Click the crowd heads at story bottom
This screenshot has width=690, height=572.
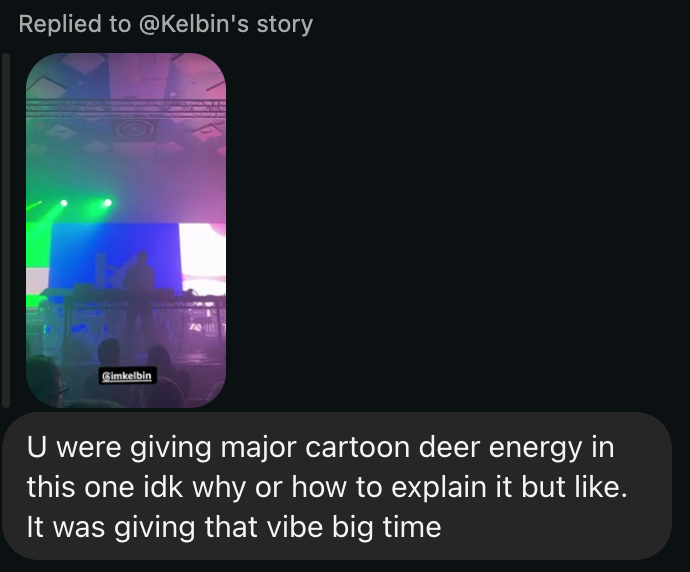click(126, 374)
